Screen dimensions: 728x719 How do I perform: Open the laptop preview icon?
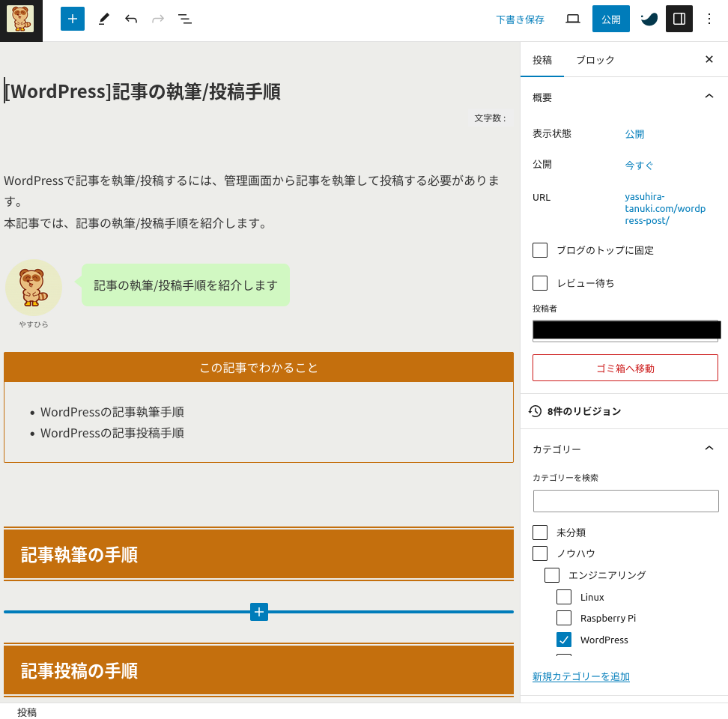click(573, 19)
